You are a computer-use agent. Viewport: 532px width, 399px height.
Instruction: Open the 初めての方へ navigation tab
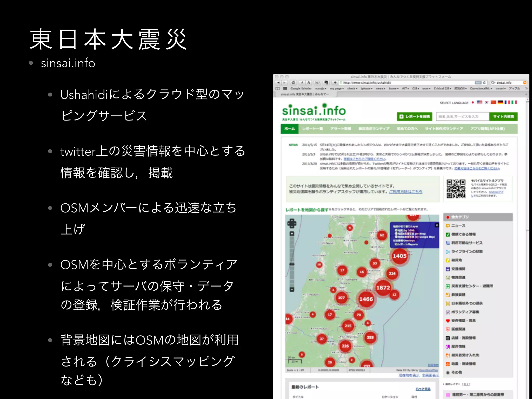[407, 129]
